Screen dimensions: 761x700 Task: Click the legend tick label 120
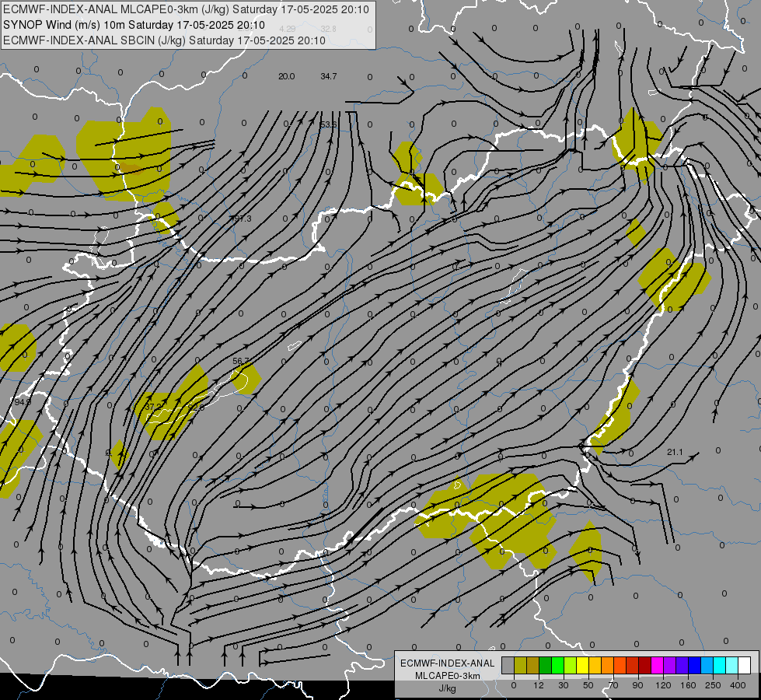click(663, 685)
